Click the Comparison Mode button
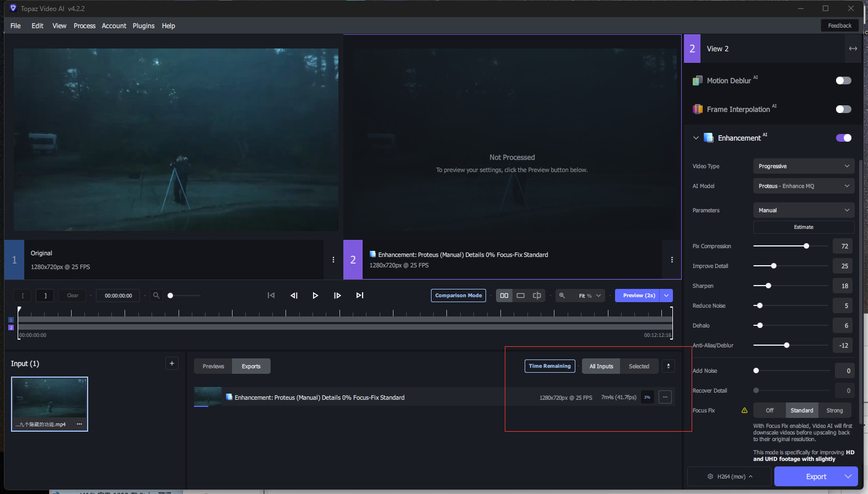 tap(459, 296)
